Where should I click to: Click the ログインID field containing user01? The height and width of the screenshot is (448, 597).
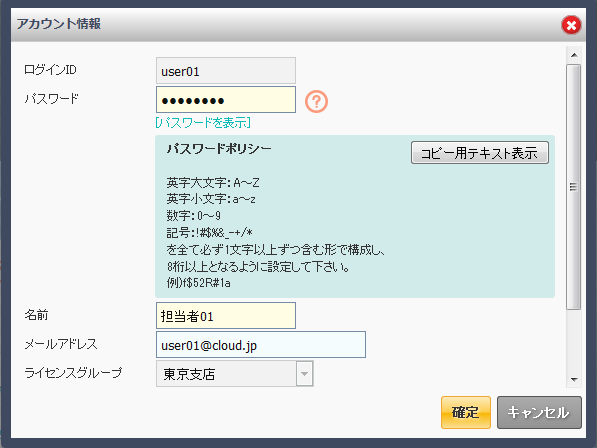226,71
